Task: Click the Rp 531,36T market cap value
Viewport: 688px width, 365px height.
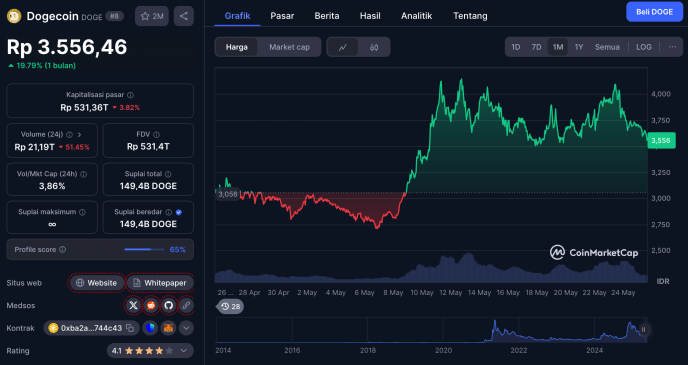Action: [84, 107]
